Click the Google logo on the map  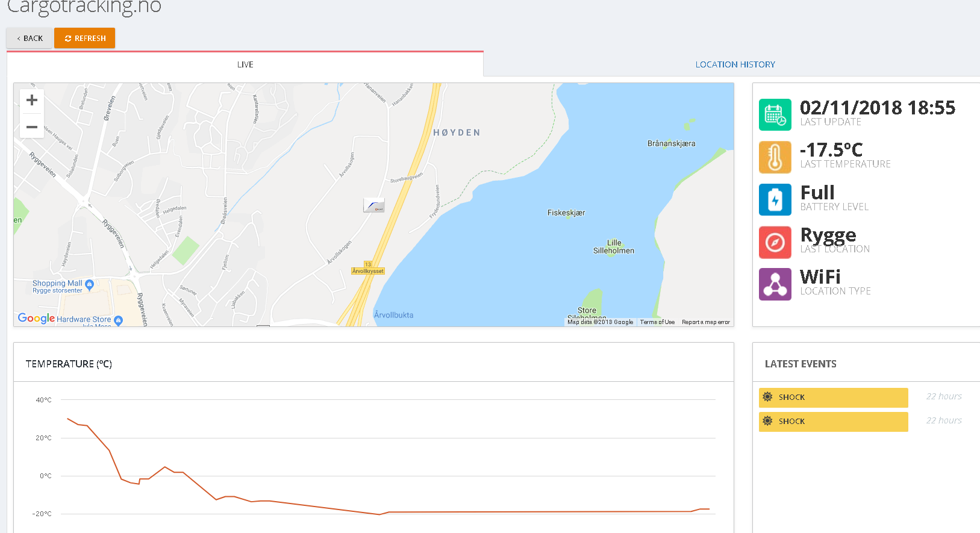[36, 318]
